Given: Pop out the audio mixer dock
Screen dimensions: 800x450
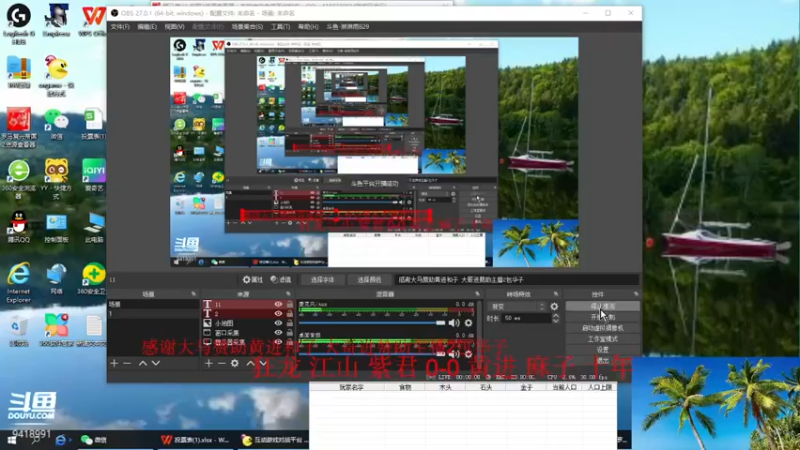Looking at the screenshot, I should [x=478, y=294].
